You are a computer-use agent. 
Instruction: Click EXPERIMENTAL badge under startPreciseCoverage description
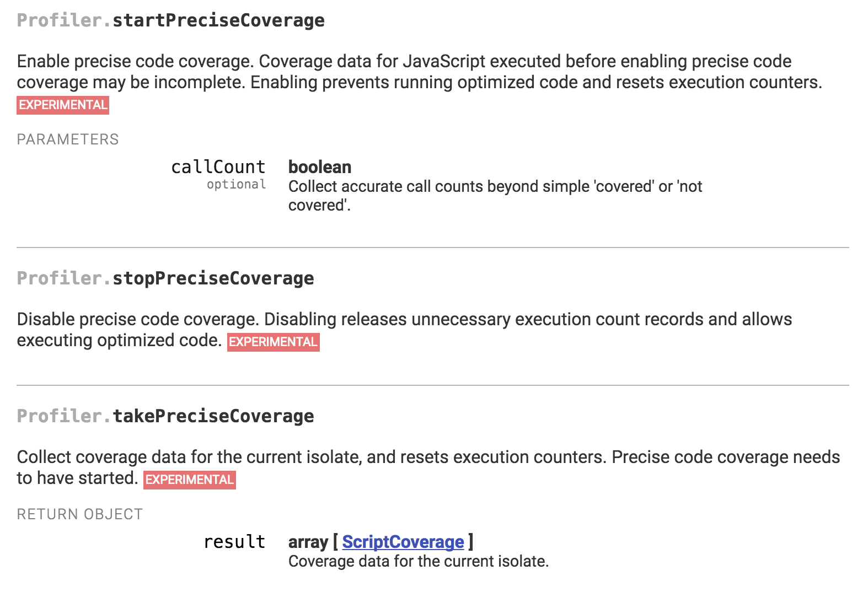coord(63,105)
